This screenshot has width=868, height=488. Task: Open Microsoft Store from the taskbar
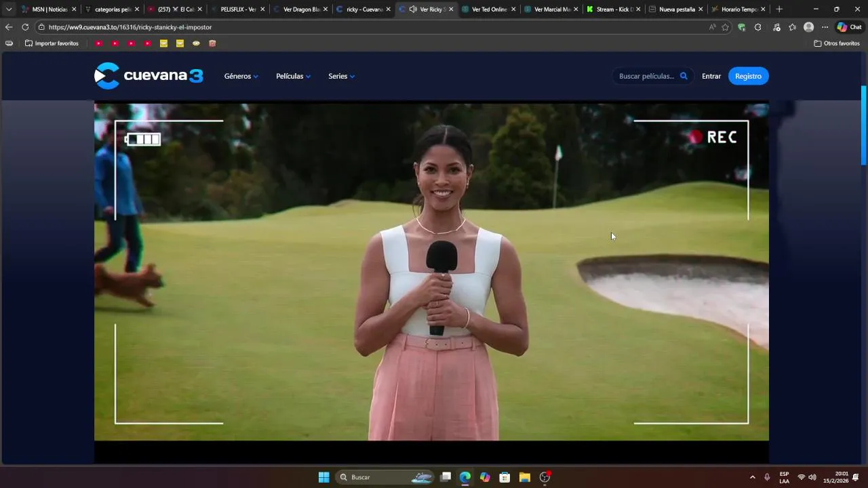point(505,477)
